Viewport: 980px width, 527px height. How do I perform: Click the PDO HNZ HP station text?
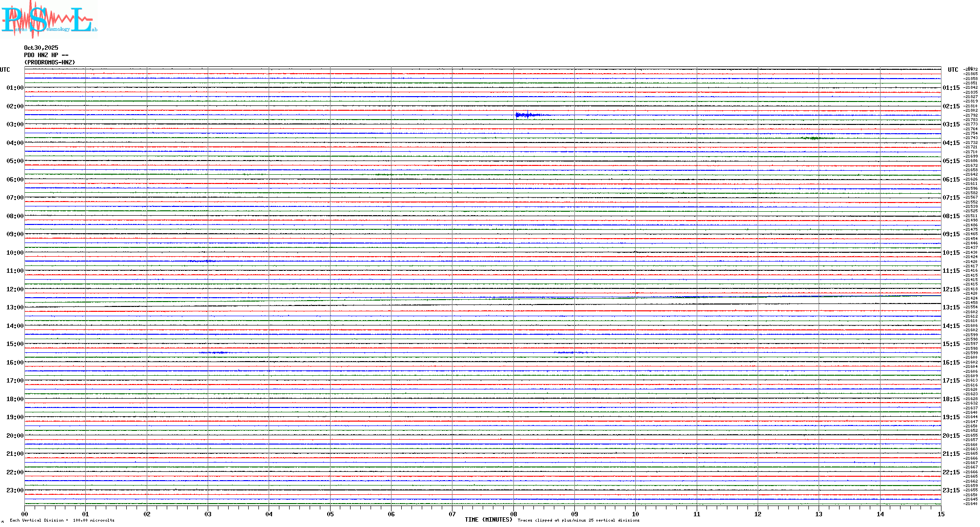coord(46,55)
